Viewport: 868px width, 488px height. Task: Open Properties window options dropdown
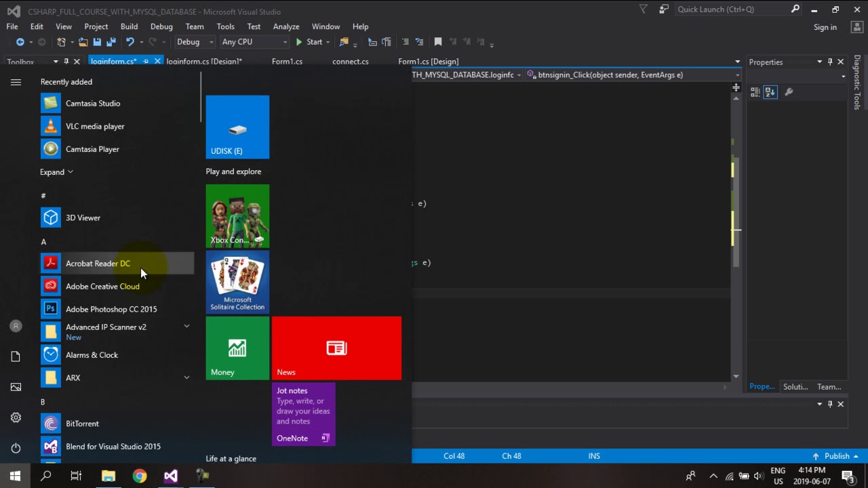[x=819, y=62]
